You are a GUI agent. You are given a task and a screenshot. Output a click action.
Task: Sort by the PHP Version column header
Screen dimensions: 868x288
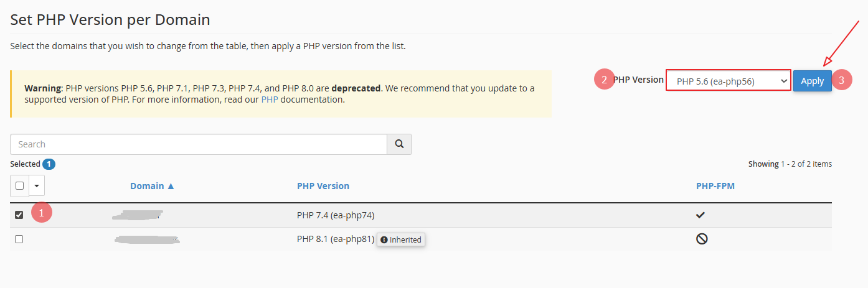tap(323, 186)
